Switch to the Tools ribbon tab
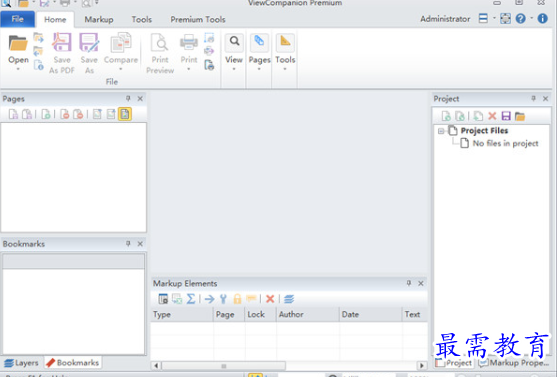Image resolution: width=557 pixels, height=377 pixels. click(x=142, y=20)
